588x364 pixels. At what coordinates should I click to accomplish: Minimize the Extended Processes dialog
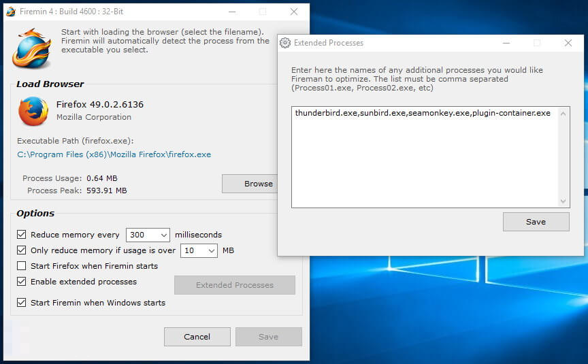pos(506,43)
